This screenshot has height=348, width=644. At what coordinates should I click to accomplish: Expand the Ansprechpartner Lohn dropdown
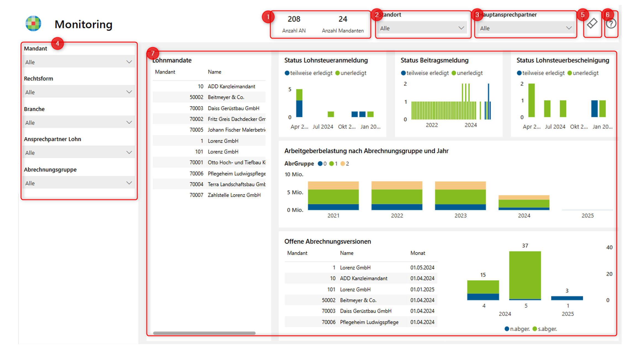coord(78,152)
